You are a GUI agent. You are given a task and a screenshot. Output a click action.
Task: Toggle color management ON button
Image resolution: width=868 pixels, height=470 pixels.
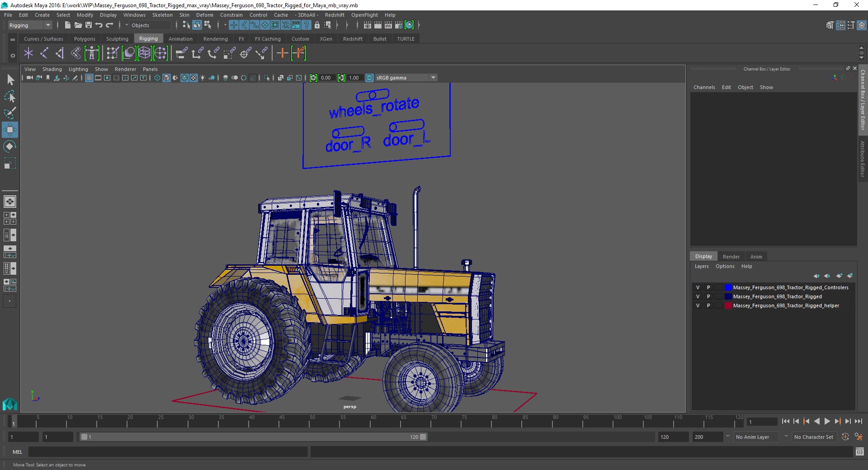point(369,78)
